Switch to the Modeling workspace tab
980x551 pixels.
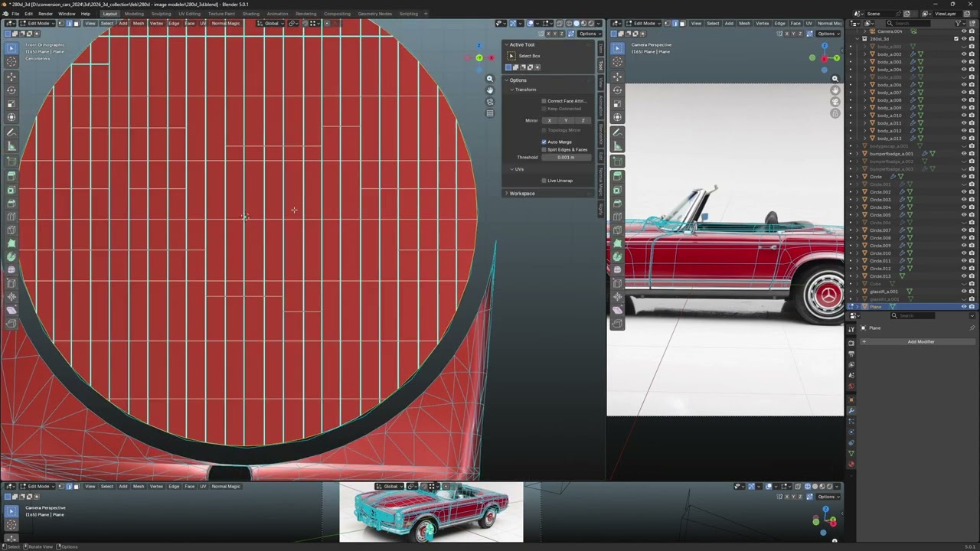pos(134,14)
